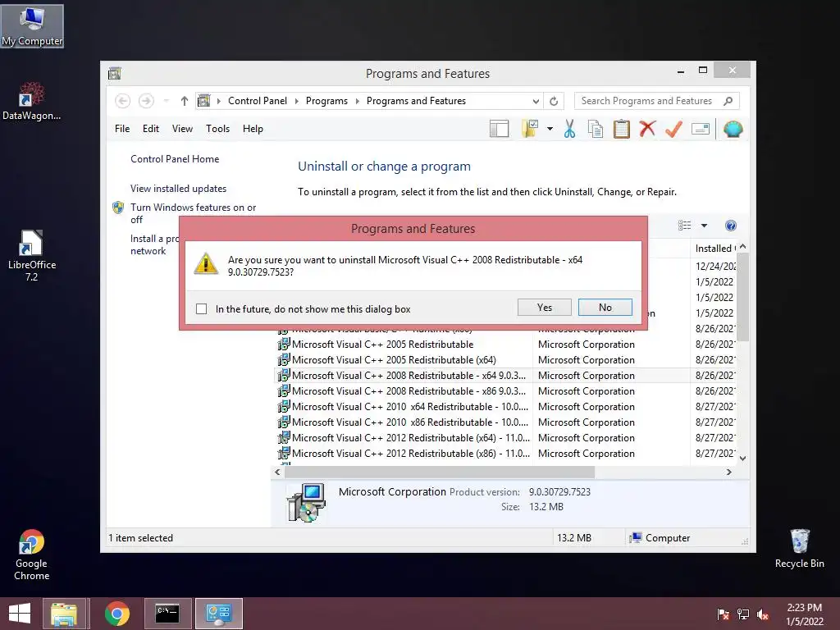Click the Programs breadcrumb
The height and width of the screenshot is (630, 840).
[x=326, y=101]
